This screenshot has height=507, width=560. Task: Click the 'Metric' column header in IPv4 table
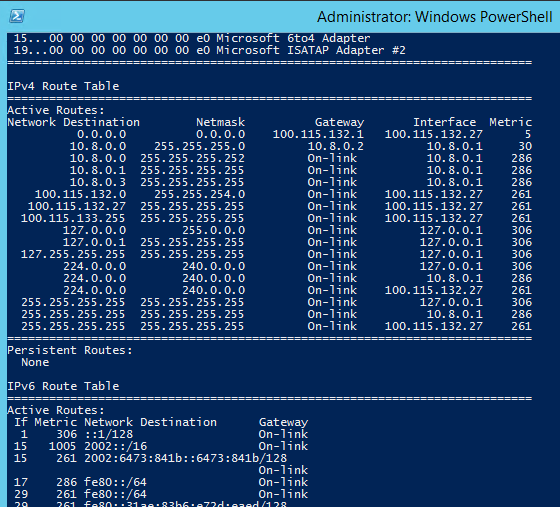click(x=511, y=122)
